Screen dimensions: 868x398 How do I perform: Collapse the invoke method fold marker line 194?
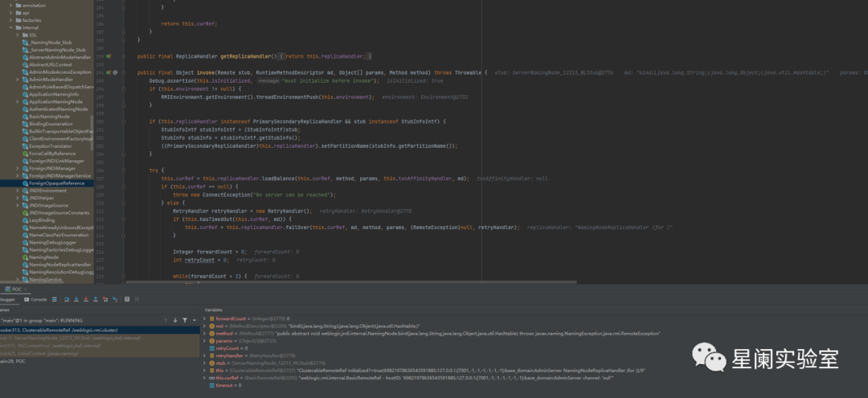123,72
